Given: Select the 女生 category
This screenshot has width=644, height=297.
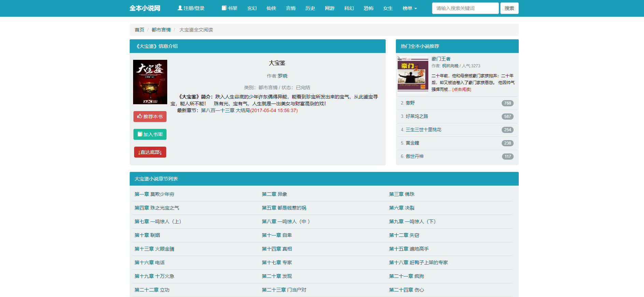Looking at the screenshot, I should (388, 8).
